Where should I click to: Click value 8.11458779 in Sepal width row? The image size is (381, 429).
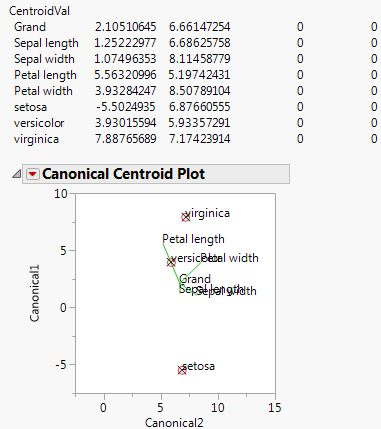pyautogui.click(x=199, y=59)
